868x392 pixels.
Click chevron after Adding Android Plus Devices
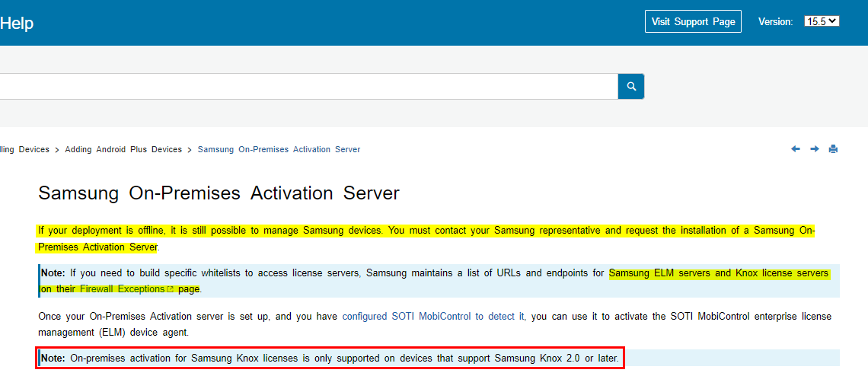click(x=190, y=150)
